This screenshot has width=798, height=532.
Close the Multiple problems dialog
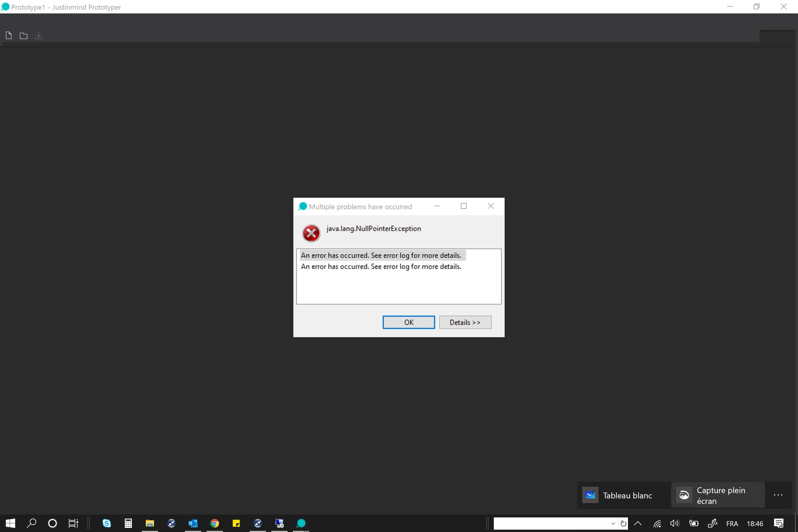pos(491,206)
